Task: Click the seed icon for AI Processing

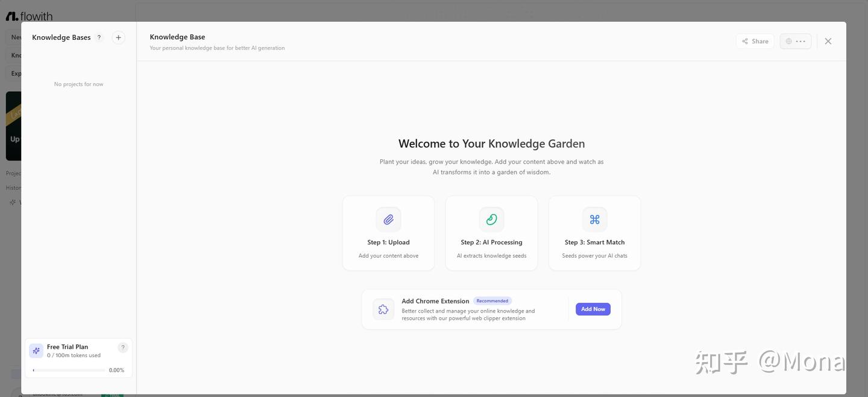Action: (x=492, y=220)
